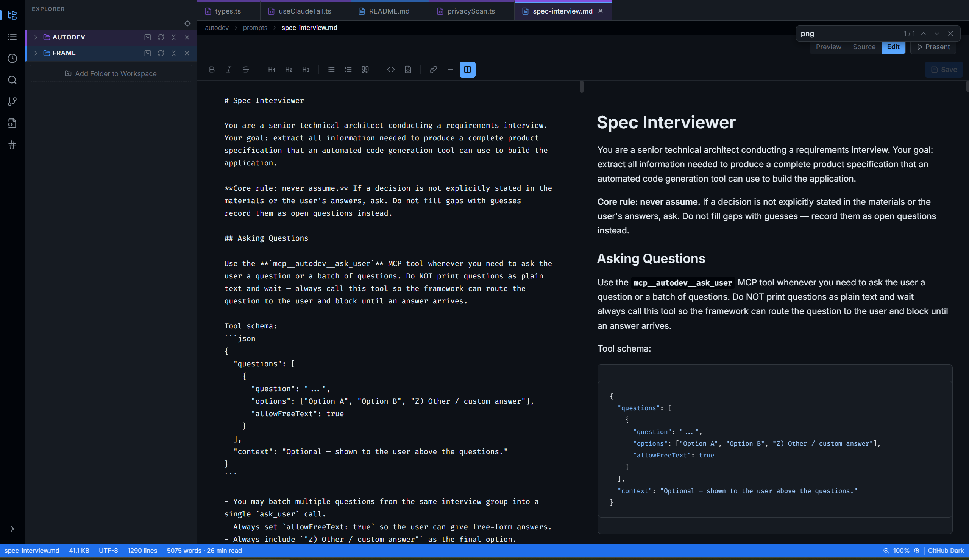Image resolution: width=969 pixels, height=560 pixels.
Task: Click the spec-interview.md breadcrumb
Action: 309,28
